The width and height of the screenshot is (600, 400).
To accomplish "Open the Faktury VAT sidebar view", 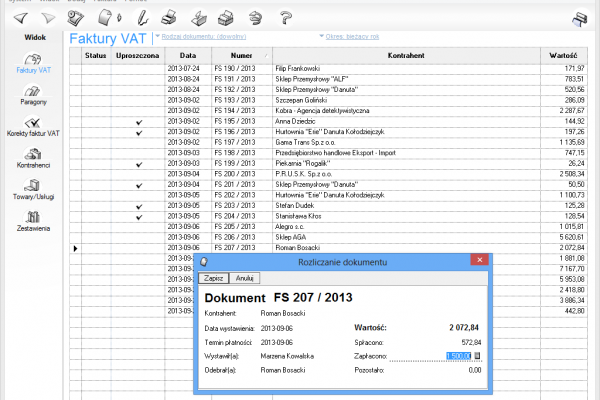I will pyautogui.click(x=32, y=62).
